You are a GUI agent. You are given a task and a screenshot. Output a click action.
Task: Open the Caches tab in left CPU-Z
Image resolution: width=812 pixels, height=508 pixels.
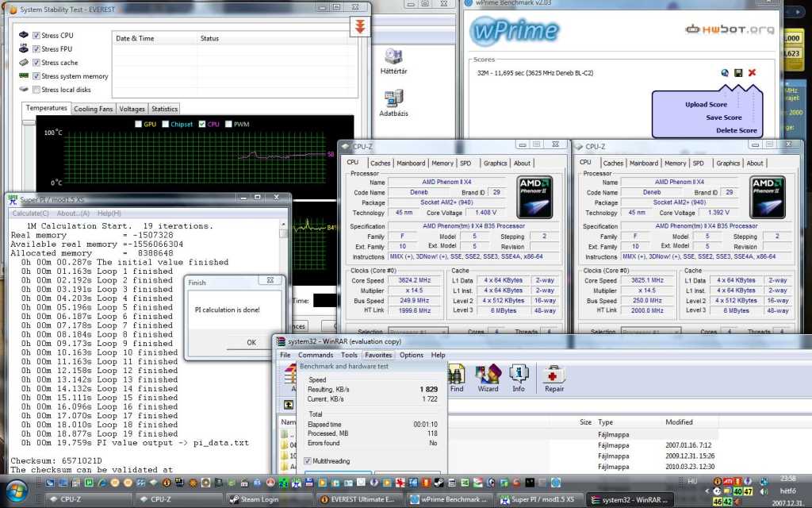[380, 163]
